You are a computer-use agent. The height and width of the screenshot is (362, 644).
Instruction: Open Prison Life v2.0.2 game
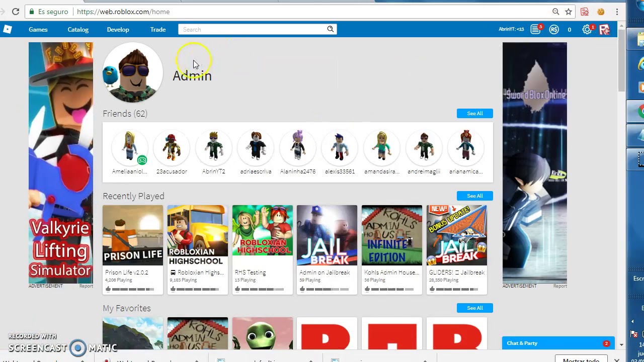(x=133, y=249)
